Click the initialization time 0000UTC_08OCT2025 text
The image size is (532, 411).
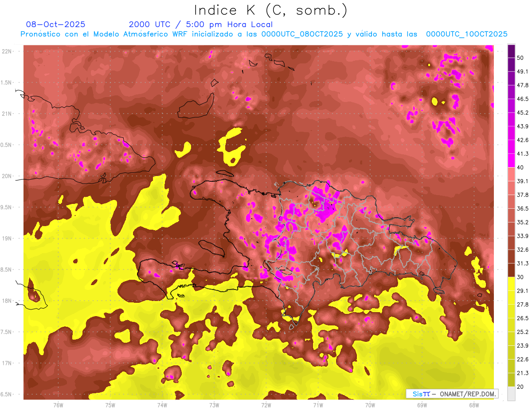[x=302, y=34]
